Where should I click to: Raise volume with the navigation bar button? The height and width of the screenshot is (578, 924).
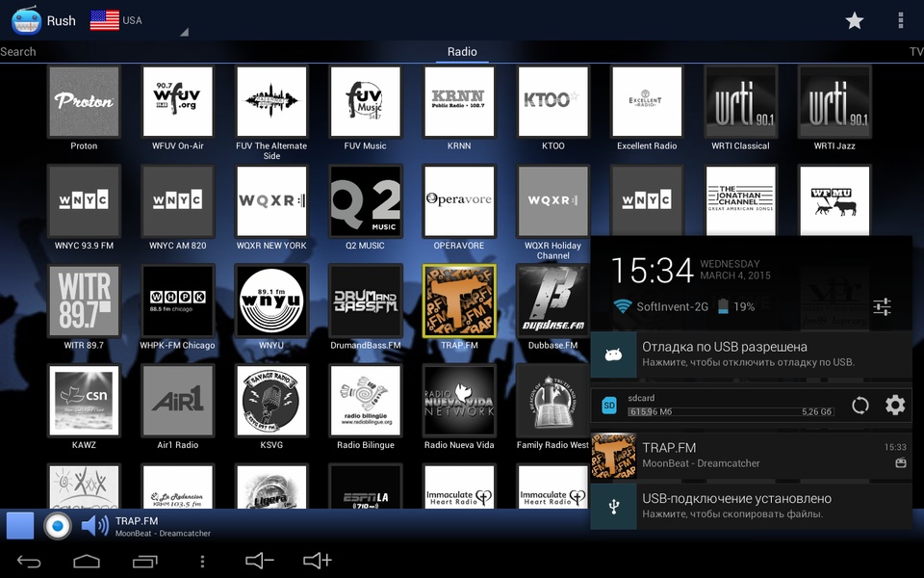tap(318, 561)
